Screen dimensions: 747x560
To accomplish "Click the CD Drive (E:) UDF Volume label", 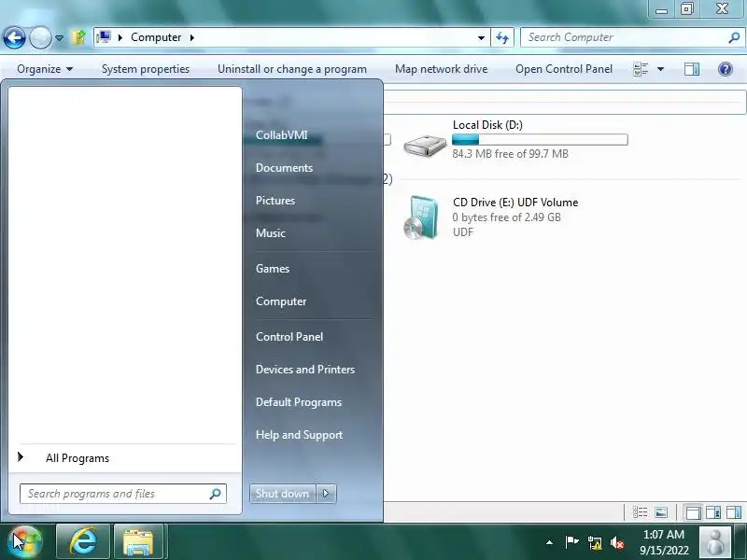I will [515, 203].
